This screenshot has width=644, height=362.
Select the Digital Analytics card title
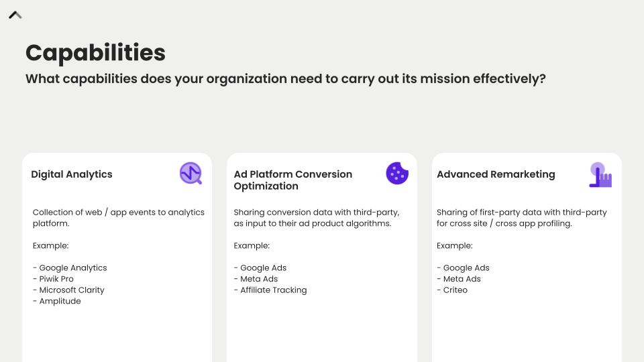[x=72, y=174]
